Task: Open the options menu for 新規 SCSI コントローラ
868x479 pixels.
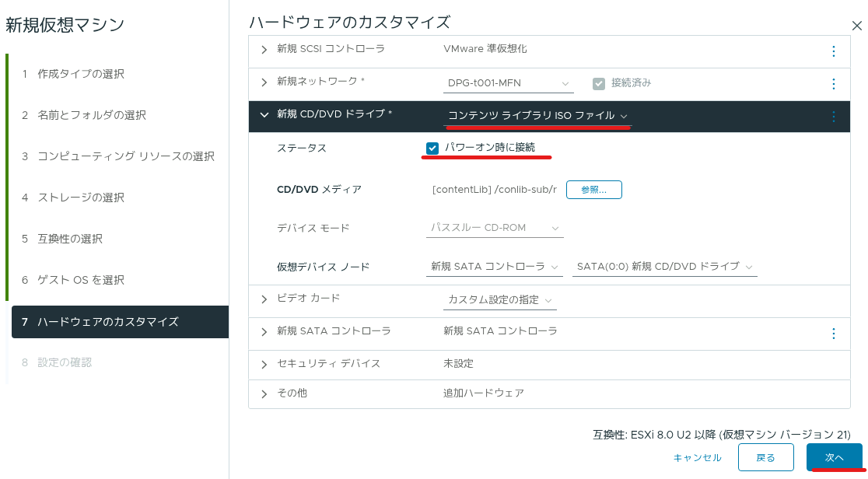Action: [x=834, y=51]
